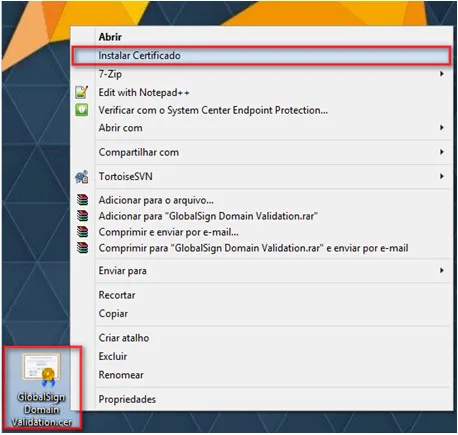The image size is (458, 435).
Task: Select Adicionar para "GlobalSign Domain Validation.rar"
Action: (262, 216)
